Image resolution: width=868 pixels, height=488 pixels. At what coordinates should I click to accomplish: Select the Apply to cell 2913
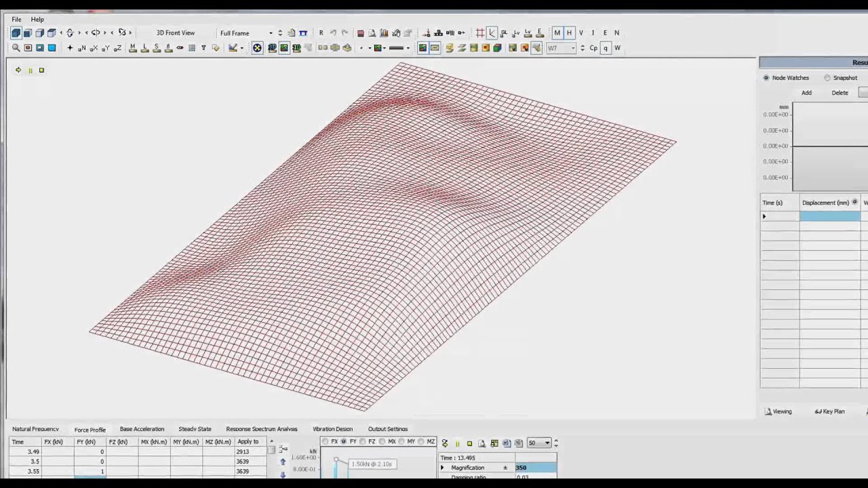(250, 451)
